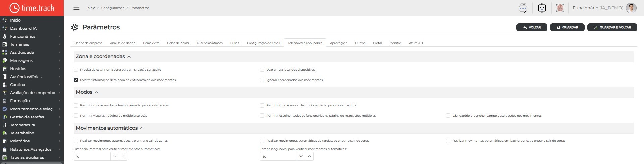Collapse the 'Movimentos automáticos' section
The image size is (644, 164).
tap(142, 128)
